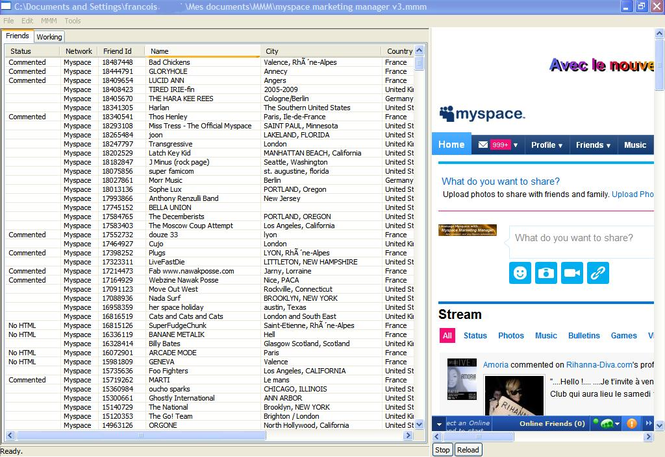Click the link share icon button

(x=598, y=273)
